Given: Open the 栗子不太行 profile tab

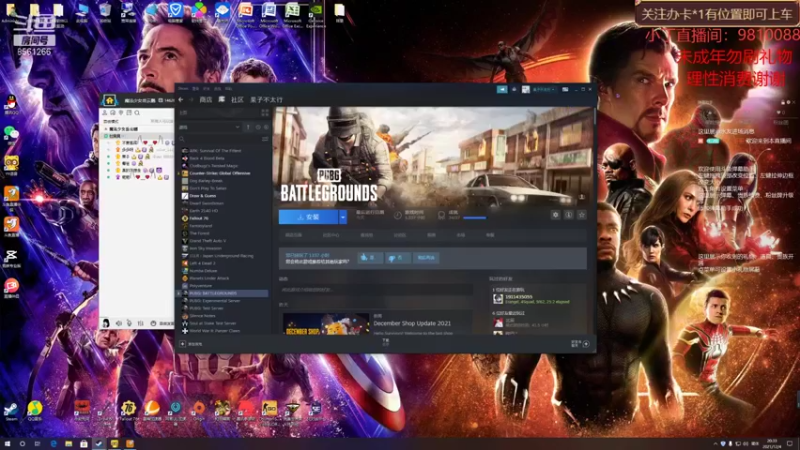Looking at the screenshot, I should (266, 99).
